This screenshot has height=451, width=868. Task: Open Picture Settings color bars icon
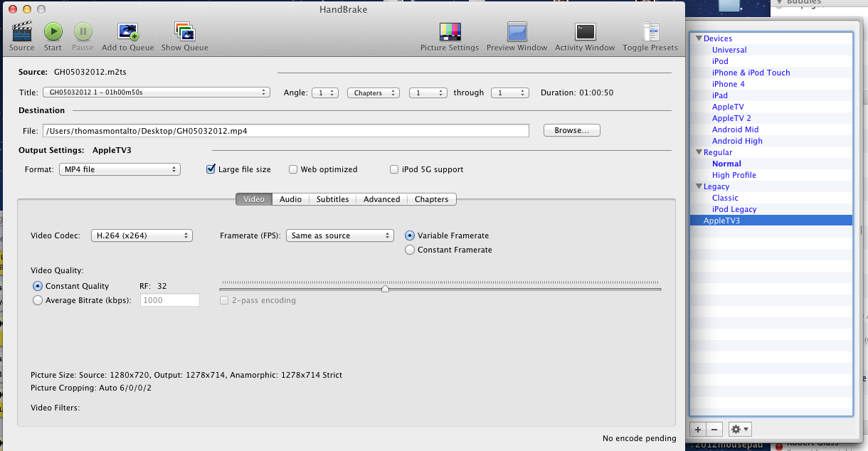point(450,32)
